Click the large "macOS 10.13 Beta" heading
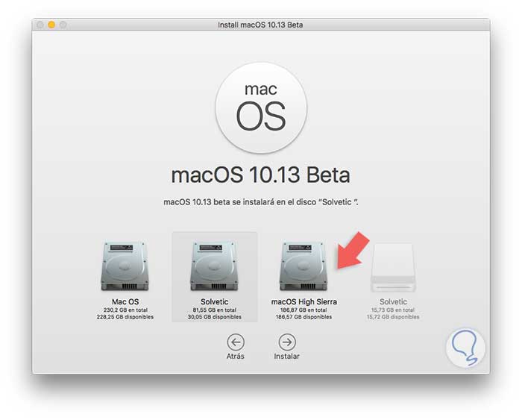 (260, 176)
